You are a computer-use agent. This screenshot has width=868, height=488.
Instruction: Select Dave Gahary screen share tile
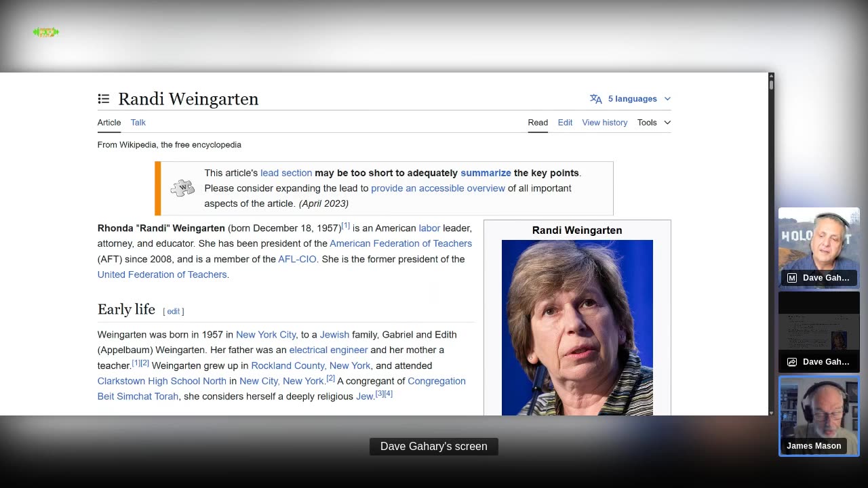(819, 331)
